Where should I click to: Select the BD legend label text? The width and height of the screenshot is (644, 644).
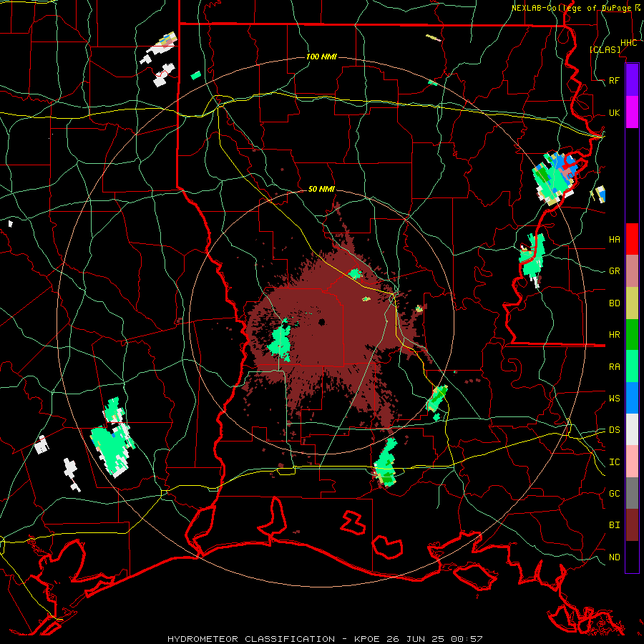pos(614,303)
